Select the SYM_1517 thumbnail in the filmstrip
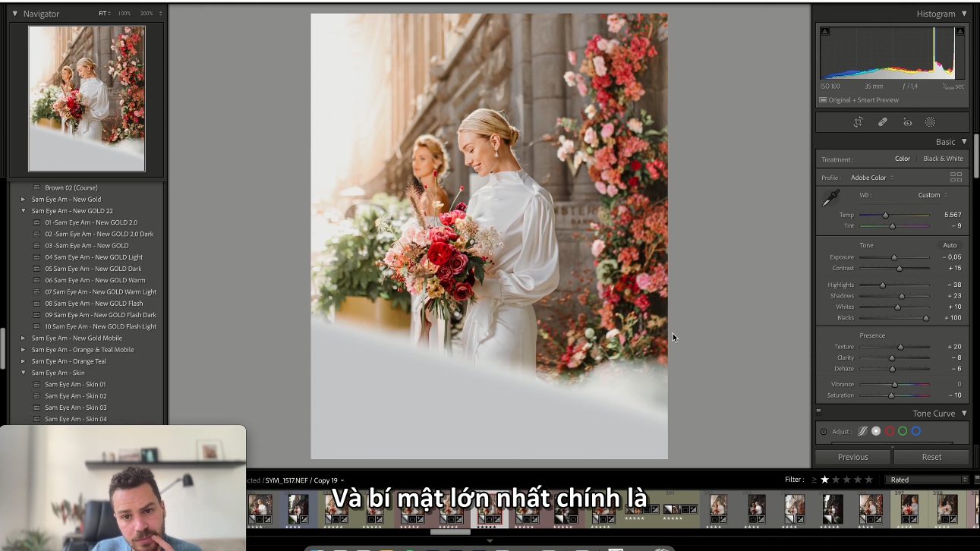 tap(490, 509)
